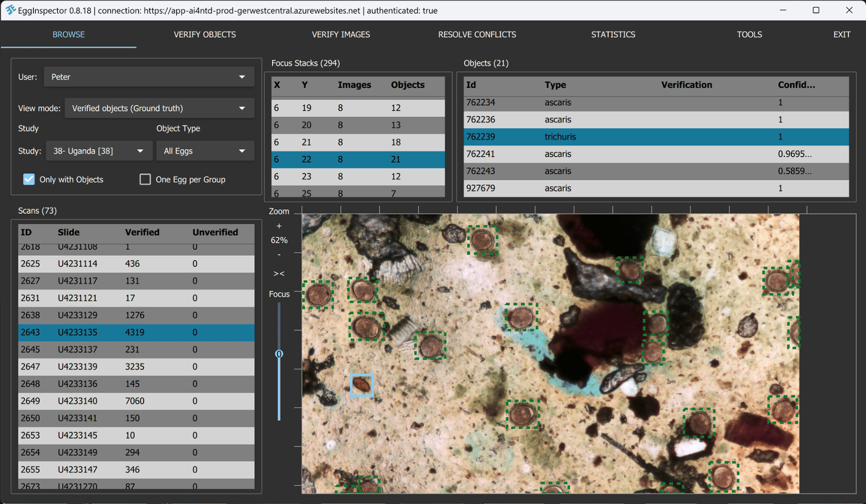
Task: Expand the All Eggs object type dropdown
Action: click(205, 151)
